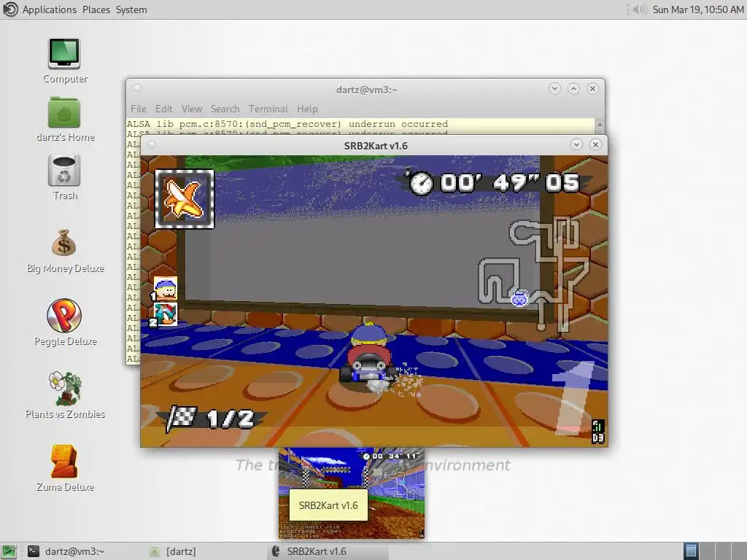This screenshot has height=560, width=747.
Task: Select the first workspace switcher cell
Action: pyautogui.click(x=691, y=551)
